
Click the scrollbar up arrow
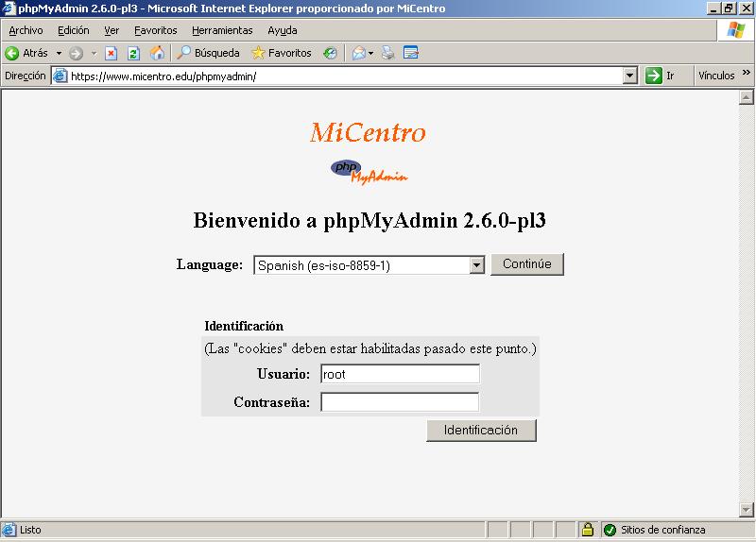[746, 97]
